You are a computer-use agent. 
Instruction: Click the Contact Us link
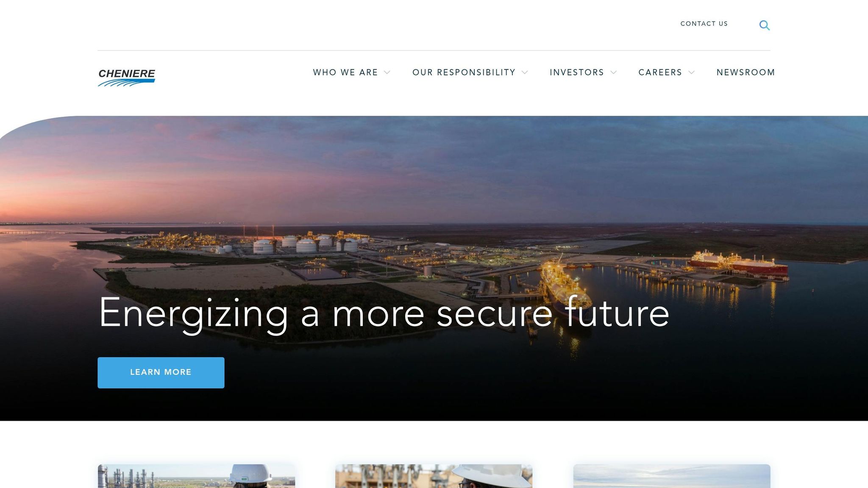click(704, 24)
